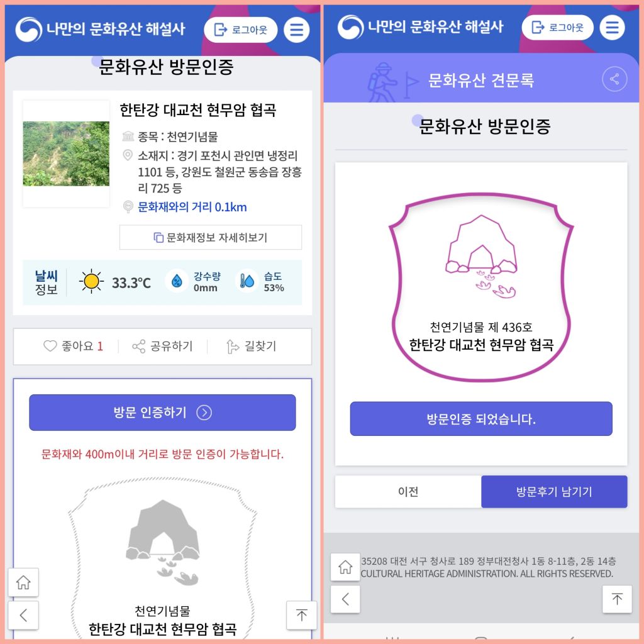Click 로그아웃 button on left screen
644x644 pixels.
[241, 30]
